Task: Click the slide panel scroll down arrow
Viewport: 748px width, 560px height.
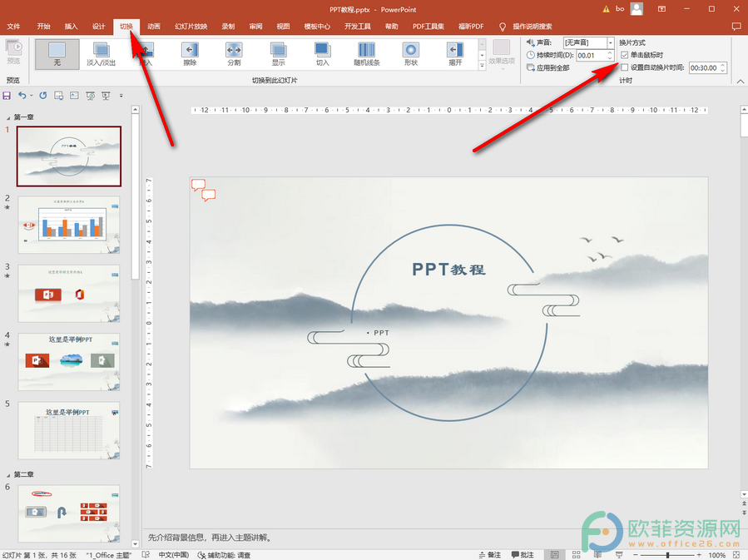Action: (135, 544)
